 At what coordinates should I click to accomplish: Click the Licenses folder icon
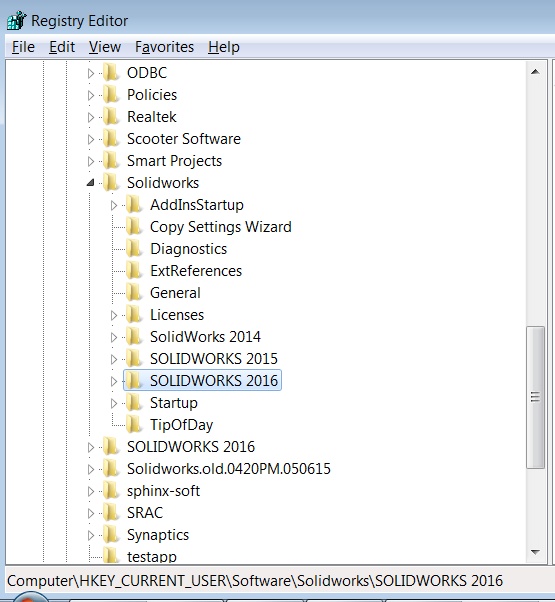tap(134, 314)
